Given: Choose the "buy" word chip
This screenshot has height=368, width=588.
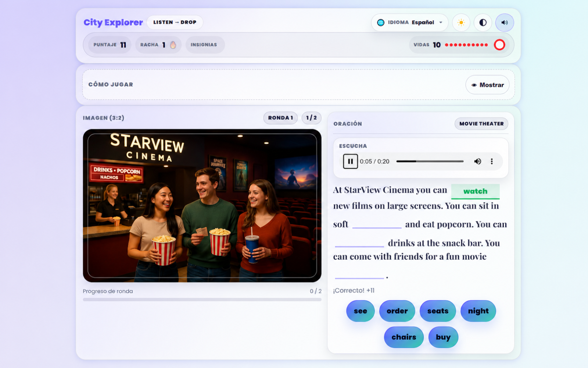Looking at the screenshot, I should pyautogui.click(x=443, y=337).
